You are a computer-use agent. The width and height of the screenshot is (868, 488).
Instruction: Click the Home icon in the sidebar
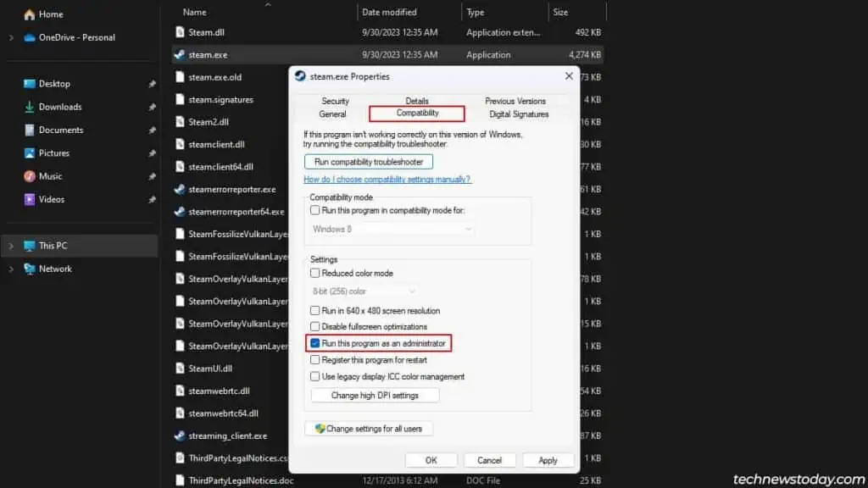[30, 14]
